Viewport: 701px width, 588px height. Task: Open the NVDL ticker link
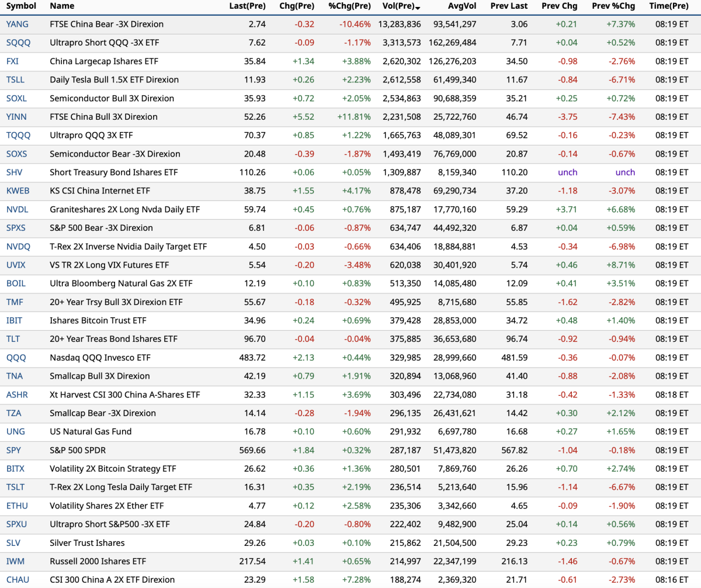pos(17,209)
